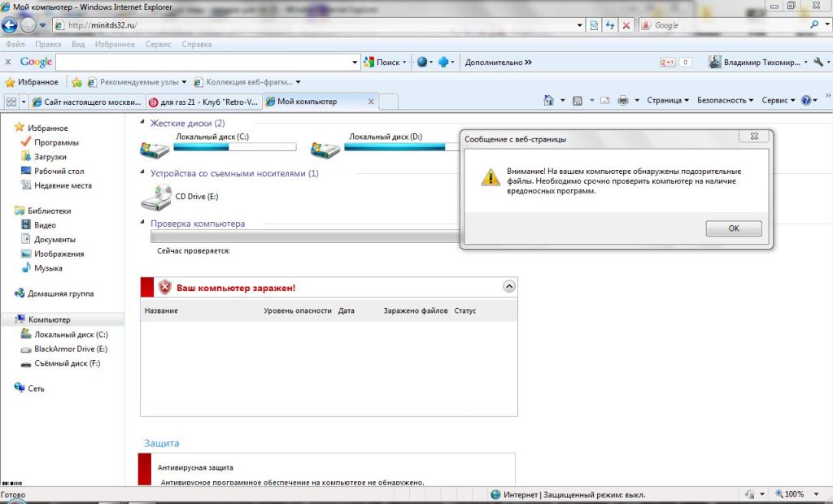Click the RSS feeds icon
The image size is (833, 504).
tap(578, 100)
